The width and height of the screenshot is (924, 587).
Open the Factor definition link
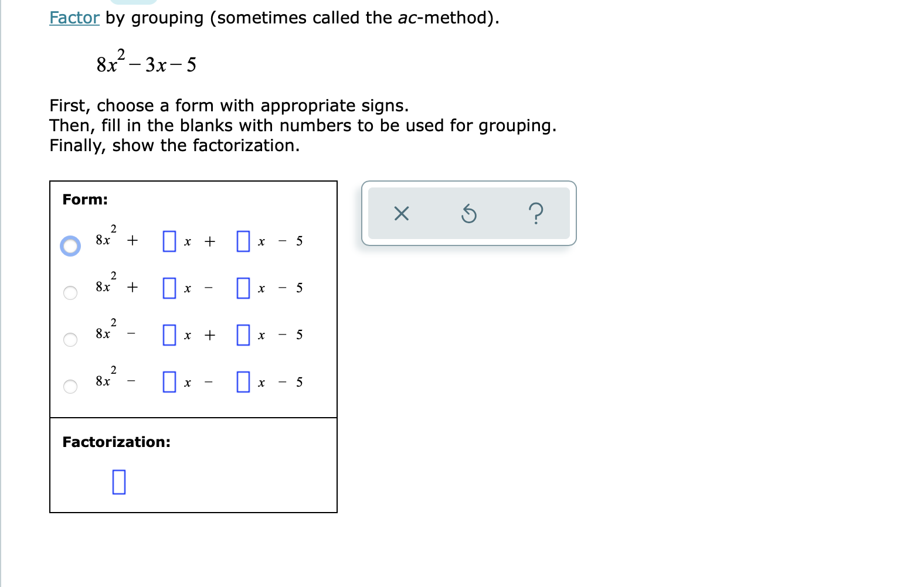coord(73,18)
